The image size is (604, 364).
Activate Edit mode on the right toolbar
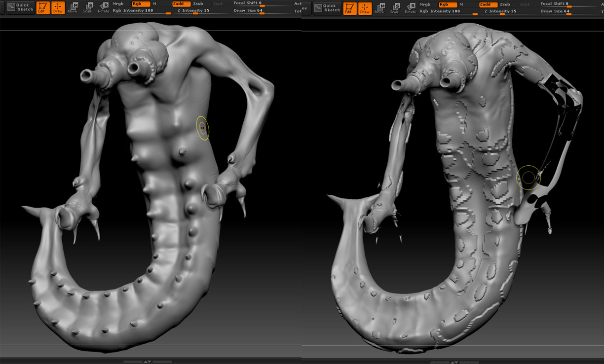[349, 8]
